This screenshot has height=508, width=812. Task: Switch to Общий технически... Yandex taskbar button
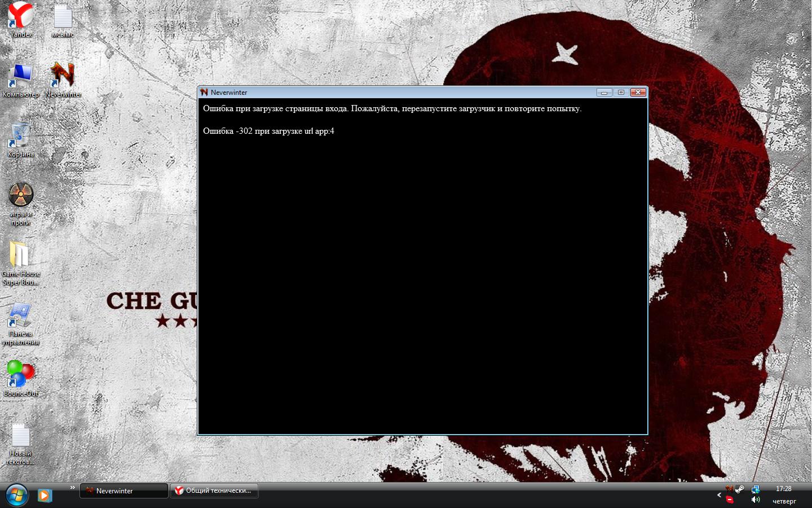coord(214,491)
